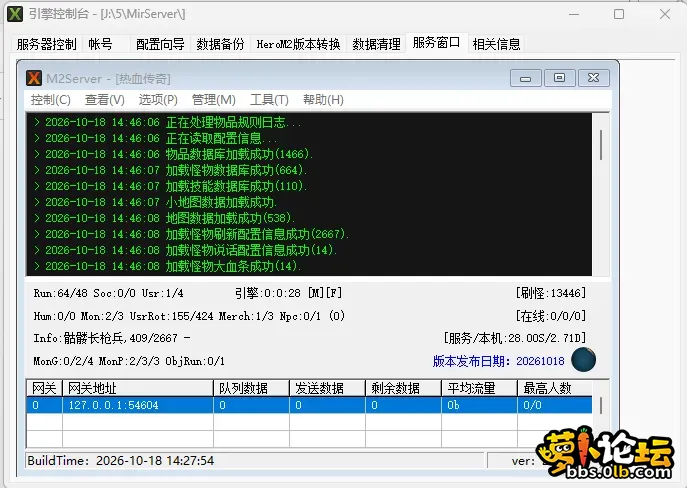Click the 版本发布日期: 20261018 text

[x=499, y=361]
